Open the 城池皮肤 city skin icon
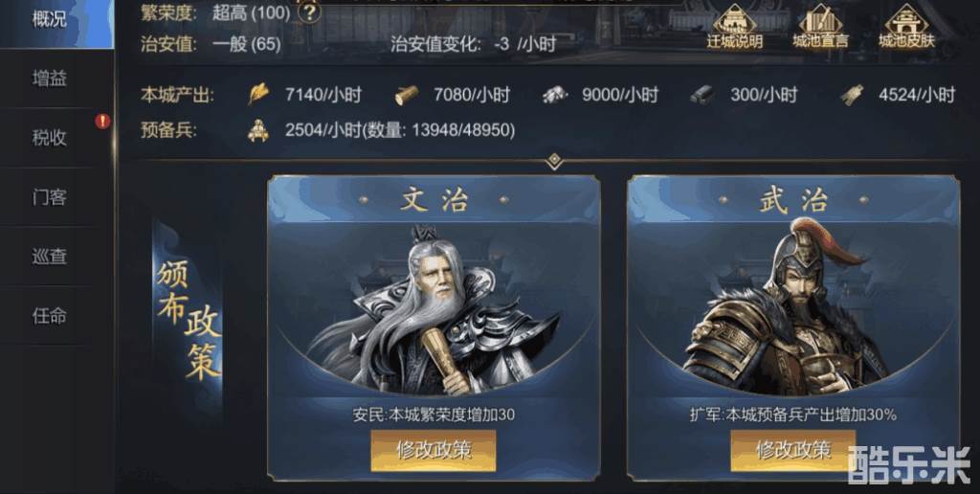 click(906, 26)
